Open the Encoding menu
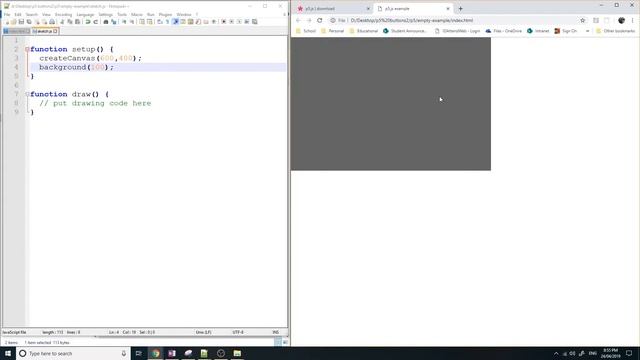 click(x=63, y=14)
